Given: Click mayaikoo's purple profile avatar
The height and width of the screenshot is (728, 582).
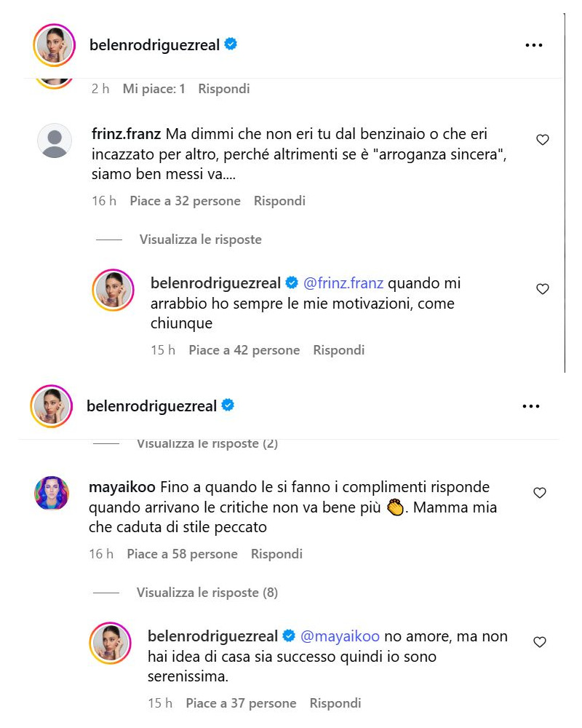Looking at the screenshot, I should point(51,494).
